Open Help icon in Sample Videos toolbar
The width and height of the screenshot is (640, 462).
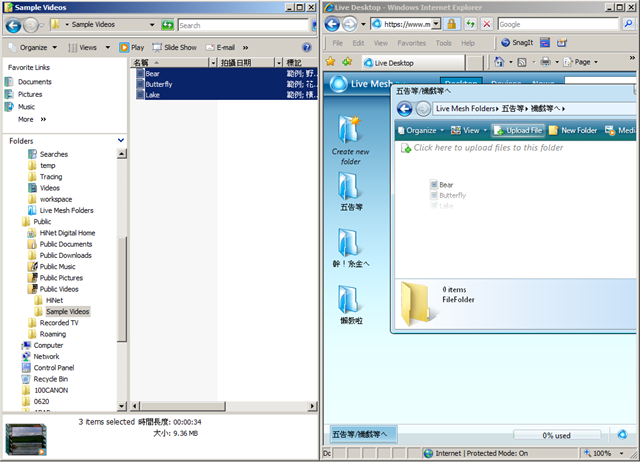307,48
